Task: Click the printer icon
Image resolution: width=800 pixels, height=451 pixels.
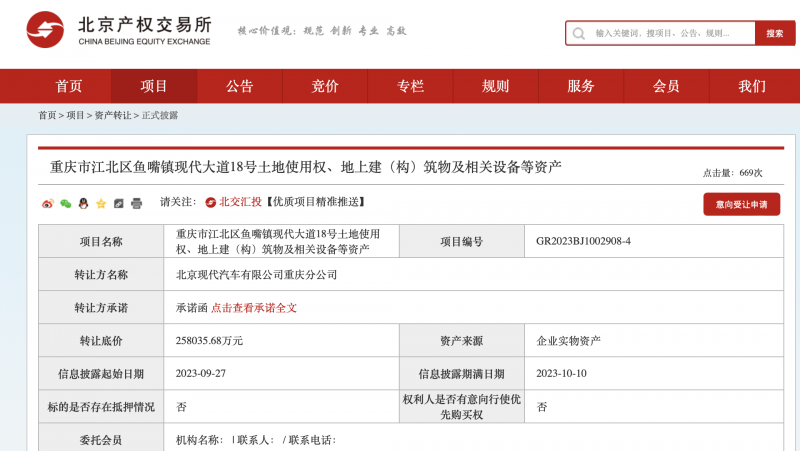Action: (136, 204)
